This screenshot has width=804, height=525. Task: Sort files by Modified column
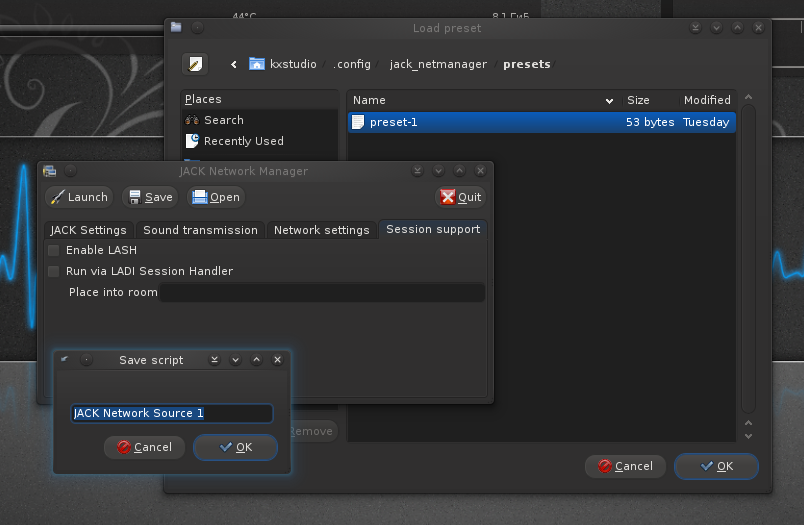click(708, 100)
